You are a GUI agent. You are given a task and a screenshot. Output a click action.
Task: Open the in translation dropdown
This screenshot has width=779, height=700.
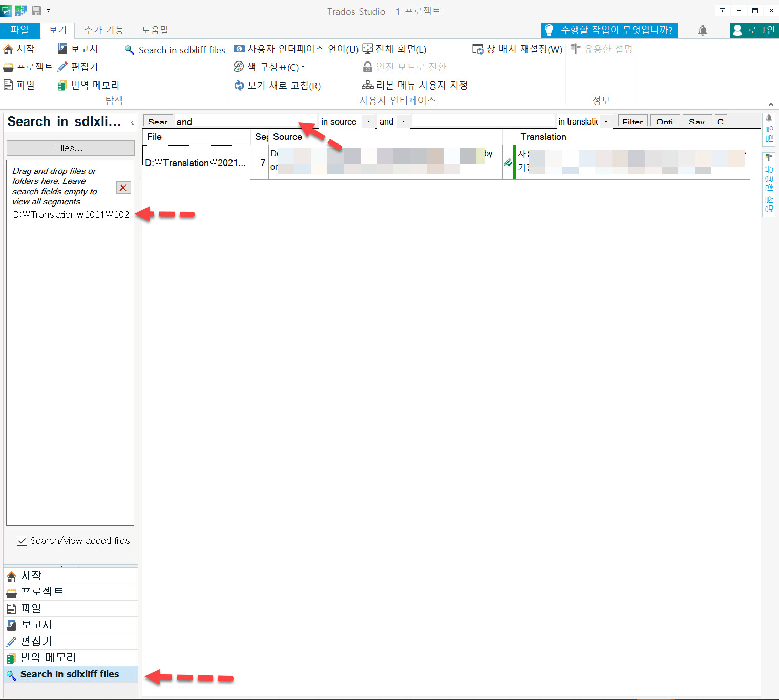click(606, 121)
